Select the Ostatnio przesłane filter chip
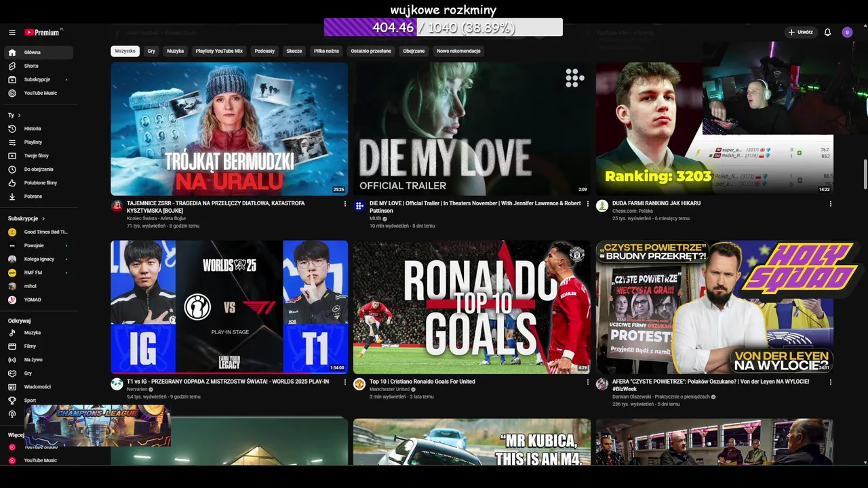This screenshot has width=868, height=488. pos(371,51)
